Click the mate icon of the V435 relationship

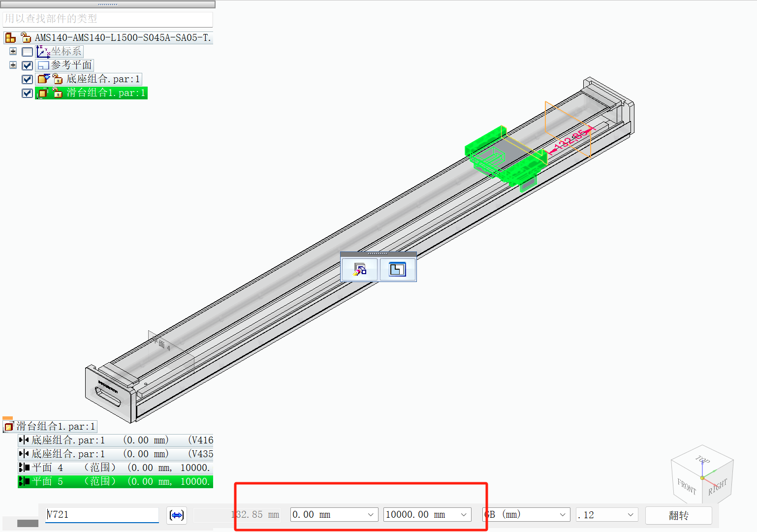pos(24,454)
